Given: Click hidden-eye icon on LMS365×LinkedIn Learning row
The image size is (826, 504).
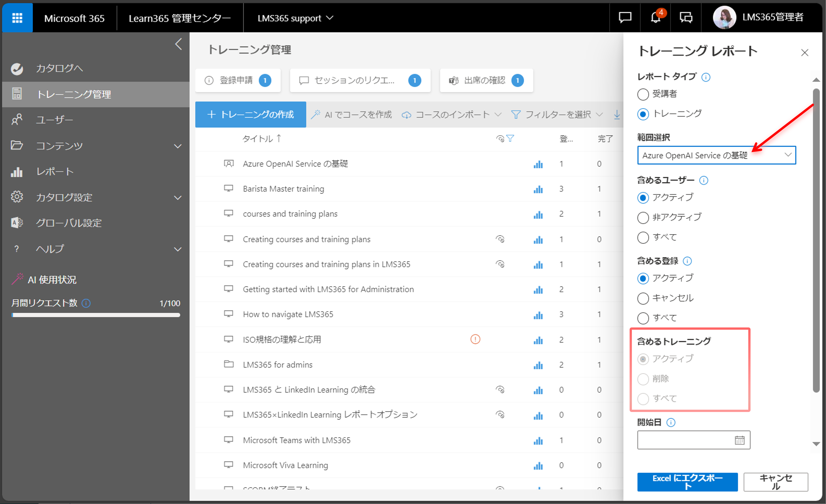Looking at the screenshot, I should 500,415.
